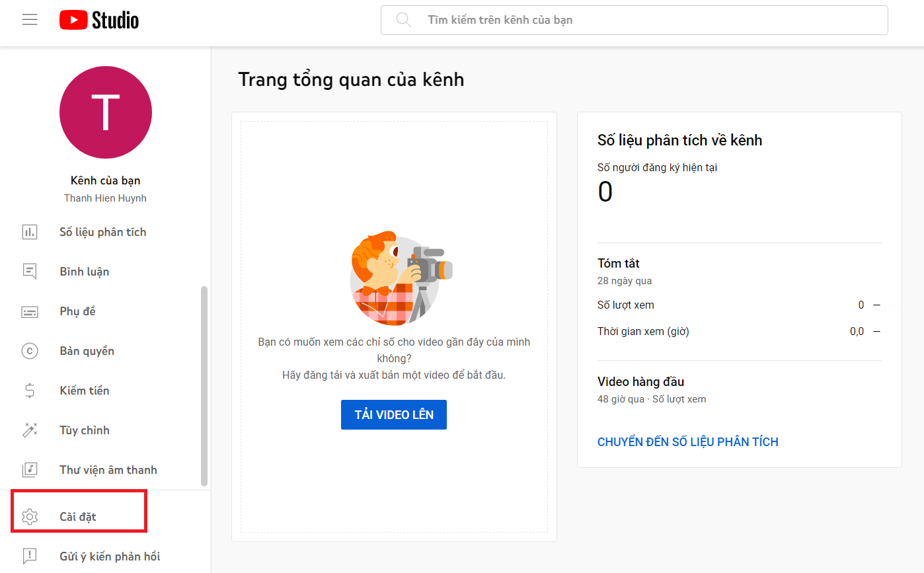
Task: Click the Cài đặt gear icon
Action: coord(30,516)
